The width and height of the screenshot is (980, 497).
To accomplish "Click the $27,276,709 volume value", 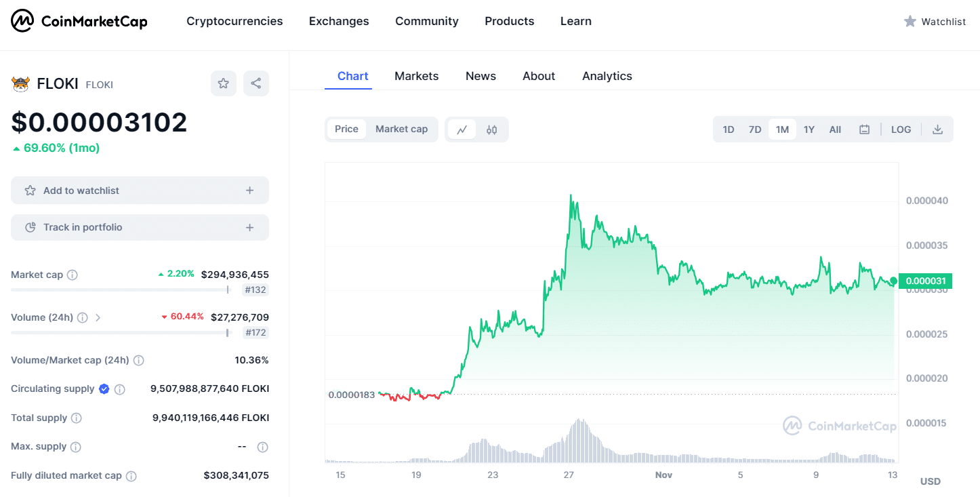I will click(x=240, y=317).
